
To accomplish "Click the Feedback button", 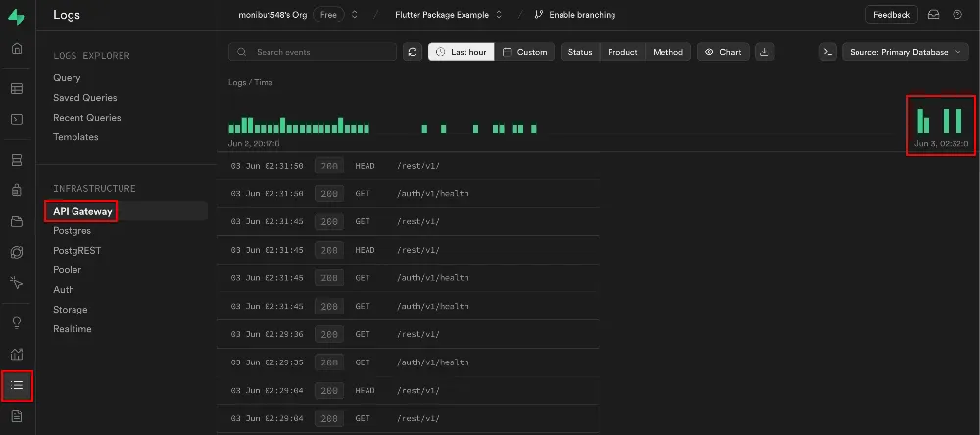I will [x=892, y=15].
